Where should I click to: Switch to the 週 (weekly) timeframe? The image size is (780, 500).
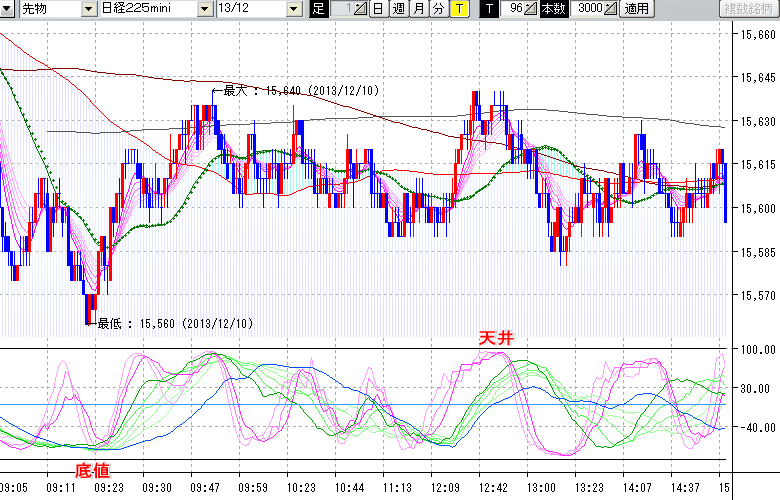[398, 9]
